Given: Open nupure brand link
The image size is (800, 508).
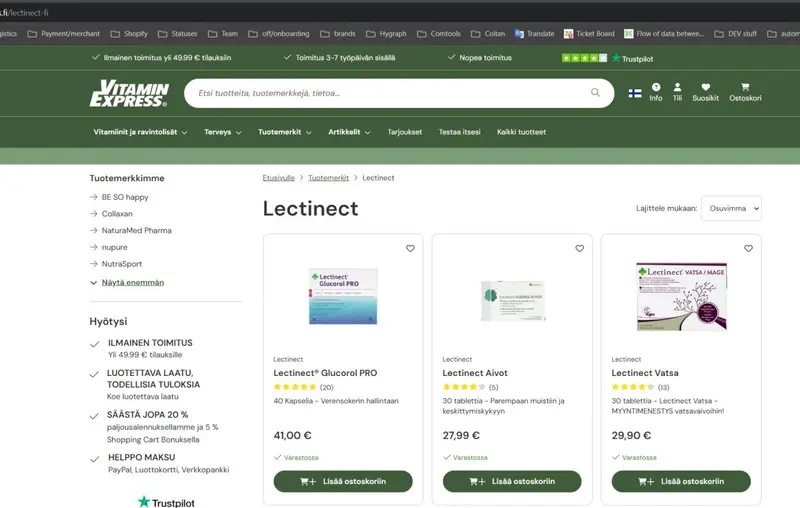Looking at the screenshot, I should (x=114, y=247).
